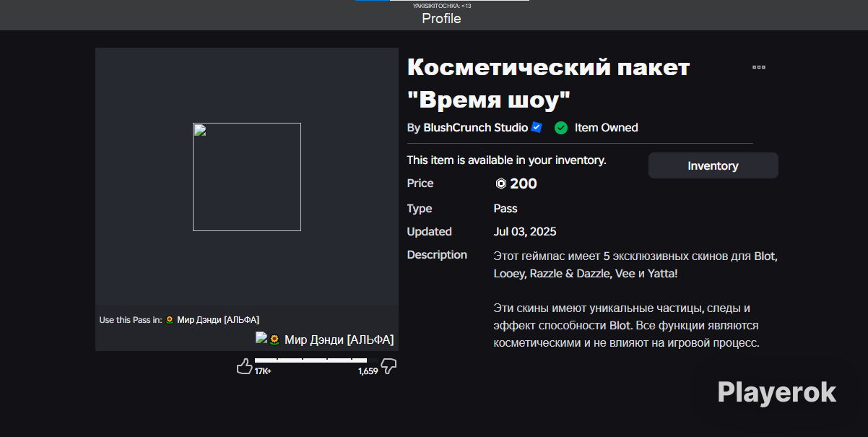Screen dimensions: 868x437
Task: Click the Profile tab at the top
Action: pos(441,19)
